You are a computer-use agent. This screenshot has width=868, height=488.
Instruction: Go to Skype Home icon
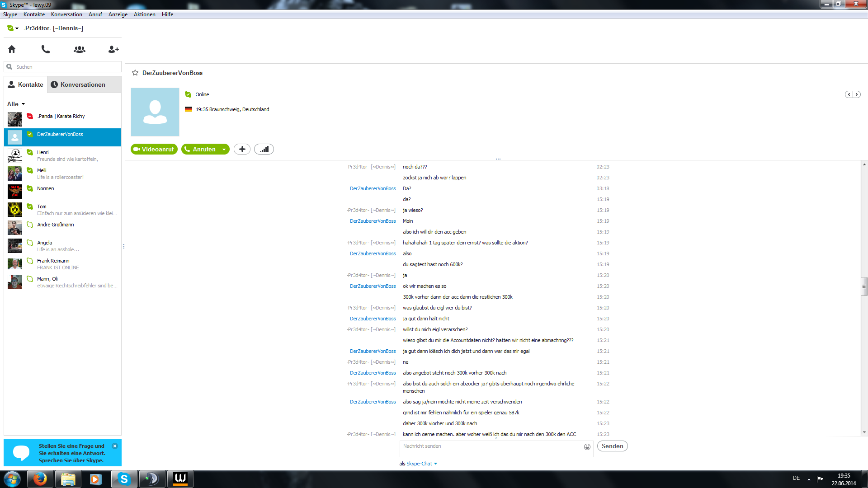12,49
